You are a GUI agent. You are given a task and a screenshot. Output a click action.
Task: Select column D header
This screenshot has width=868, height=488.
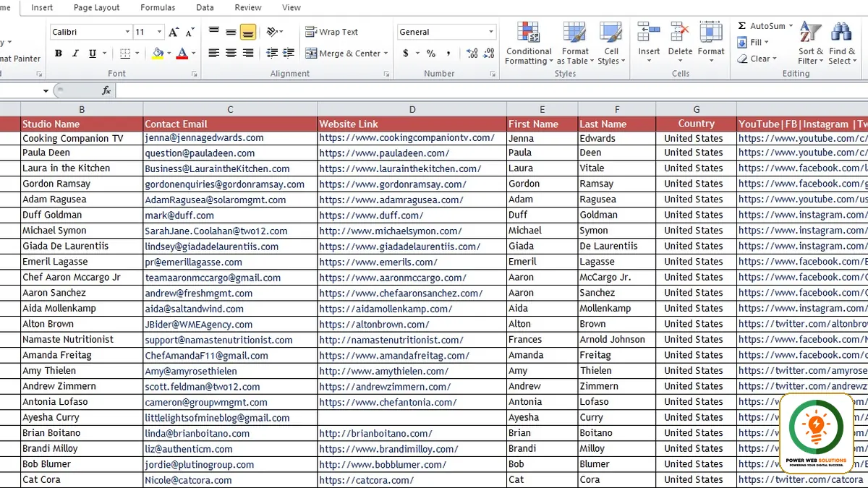click(412, 109)
